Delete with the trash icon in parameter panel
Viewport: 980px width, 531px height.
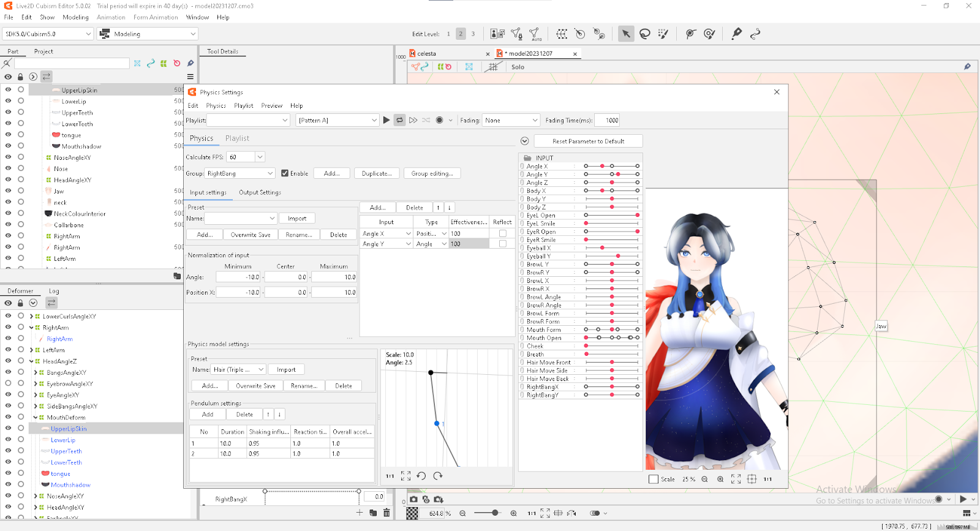386,513
